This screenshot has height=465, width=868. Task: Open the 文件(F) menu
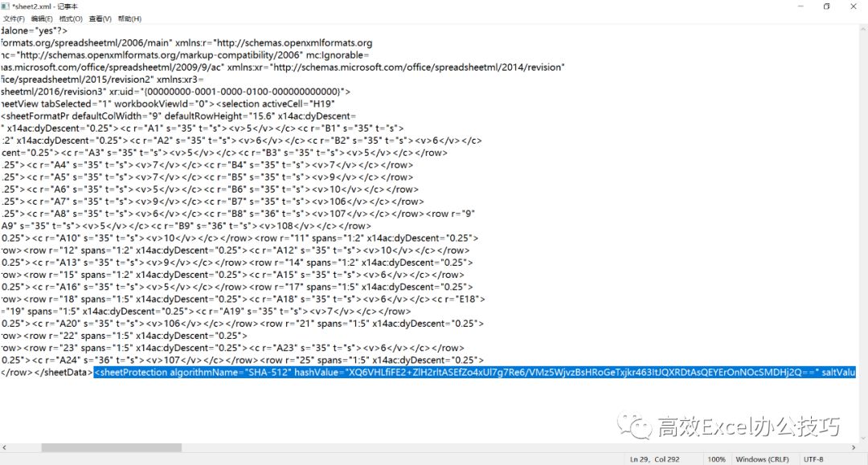click(14, 18)
